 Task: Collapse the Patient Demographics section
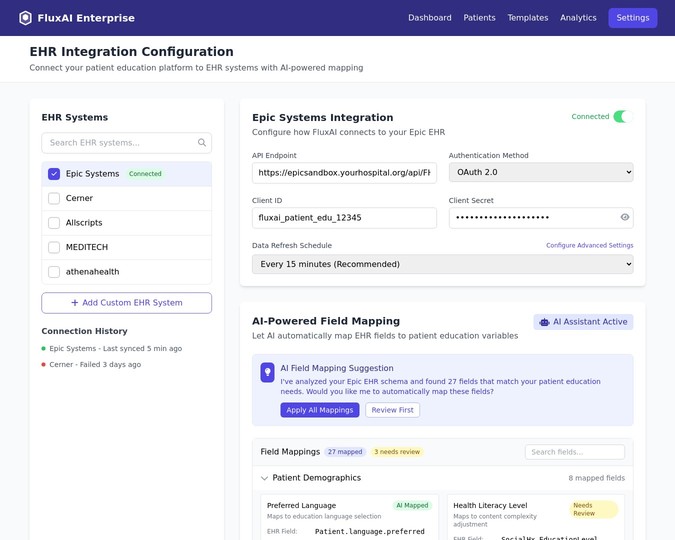[264, 478]
